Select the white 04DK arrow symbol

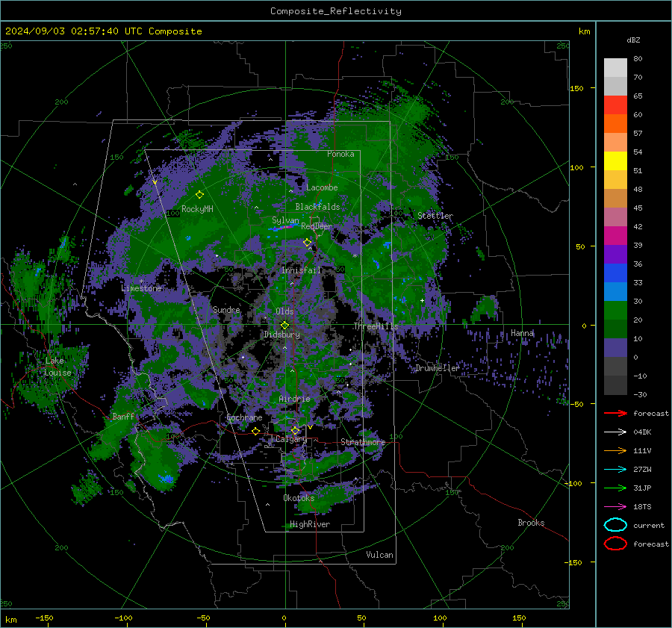point(615,432)
